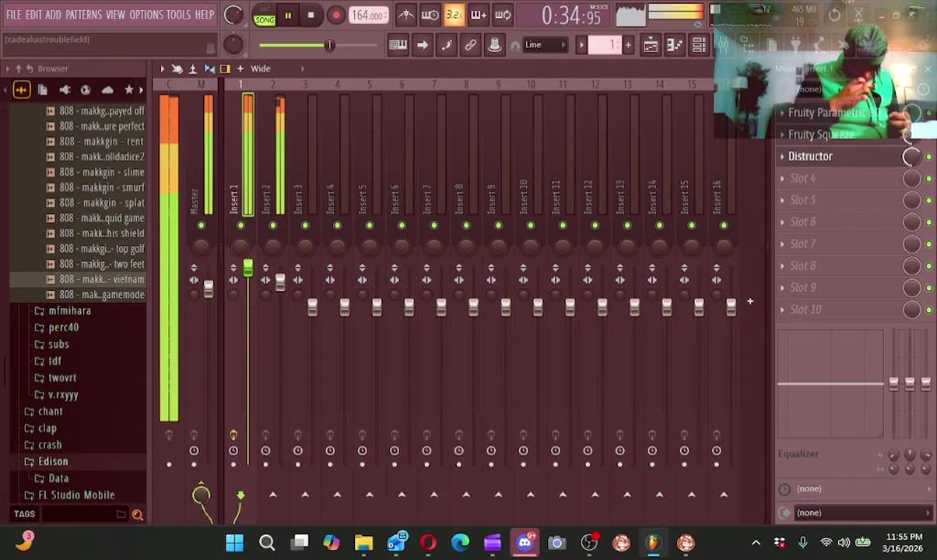The image size is (937, 560).
Task: Open the Playlist window icon
Action: (x=651, y=45)
